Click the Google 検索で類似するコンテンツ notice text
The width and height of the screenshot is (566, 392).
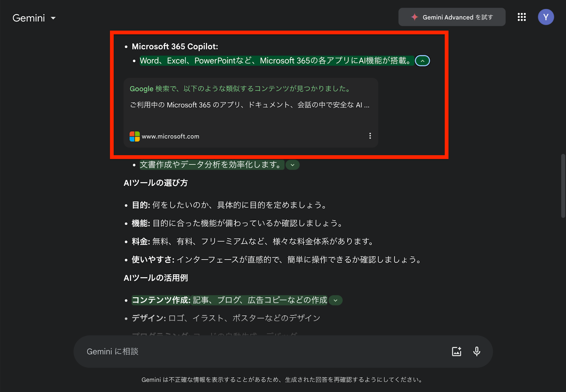pos(241,89)
